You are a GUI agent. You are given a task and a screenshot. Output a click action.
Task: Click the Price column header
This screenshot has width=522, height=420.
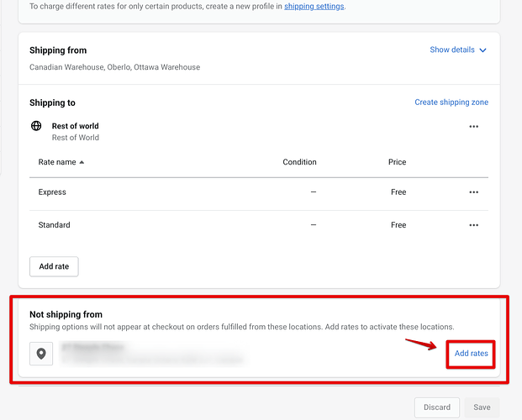pyautogui.click(x=397, y=162)
